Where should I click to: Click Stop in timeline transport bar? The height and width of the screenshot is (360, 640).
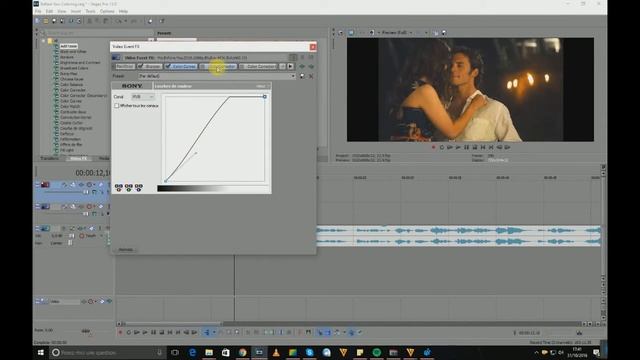(162, 333)
